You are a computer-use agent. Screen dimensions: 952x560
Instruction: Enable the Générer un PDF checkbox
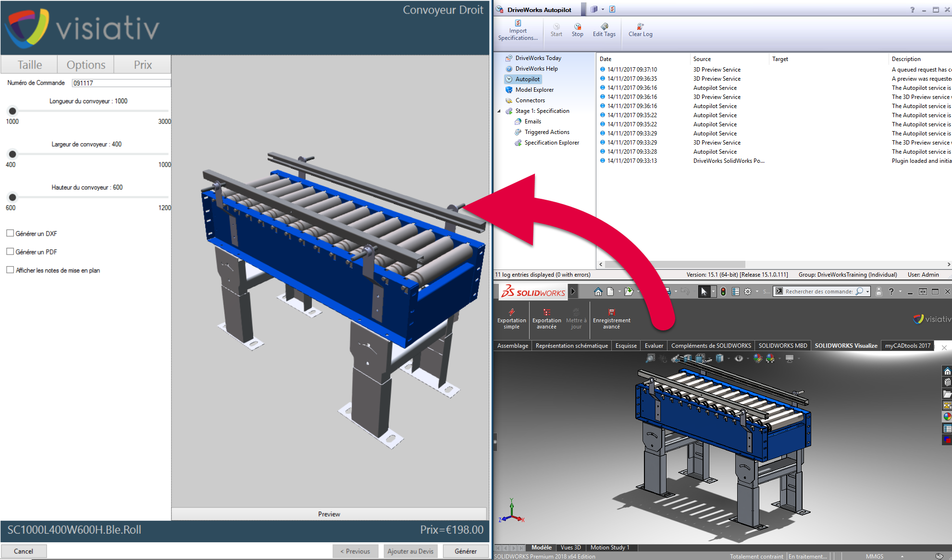coord(10,251)
